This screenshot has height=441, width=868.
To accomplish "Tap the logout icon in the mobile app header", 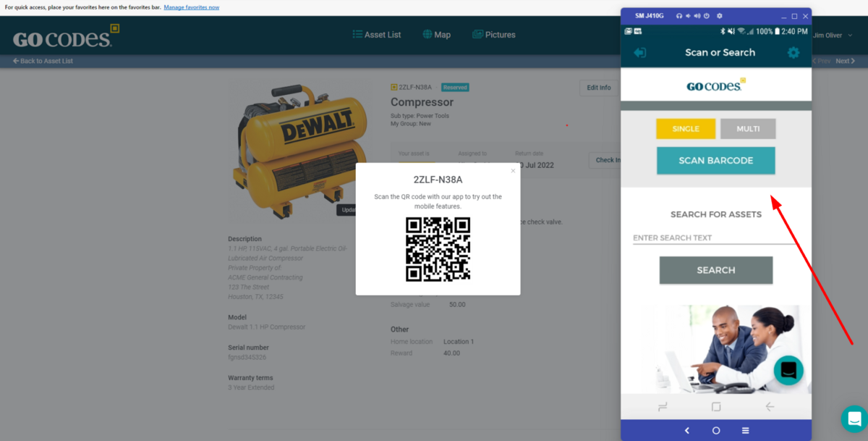I will tap(640, 53).
